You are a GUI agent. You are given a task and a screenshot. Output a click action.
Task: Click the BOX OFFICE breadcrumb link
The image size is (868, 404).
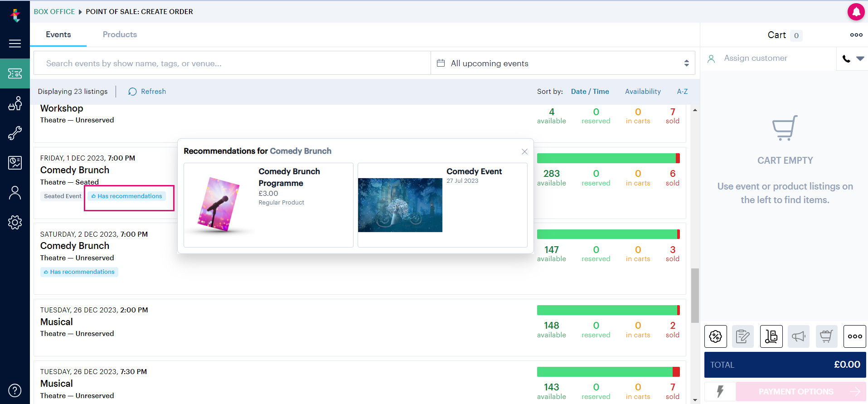coord(54,12)
